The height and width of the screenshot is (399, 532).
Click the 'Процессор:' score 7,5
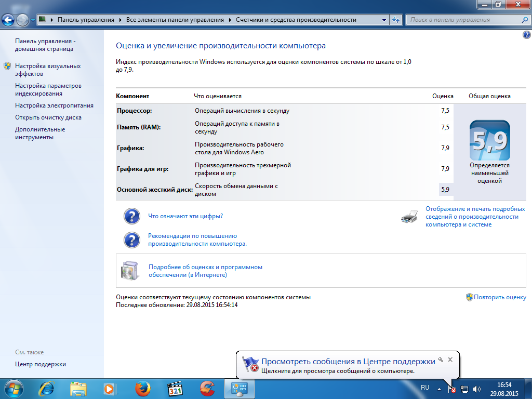pyautogui.click(x=445, y=111)
